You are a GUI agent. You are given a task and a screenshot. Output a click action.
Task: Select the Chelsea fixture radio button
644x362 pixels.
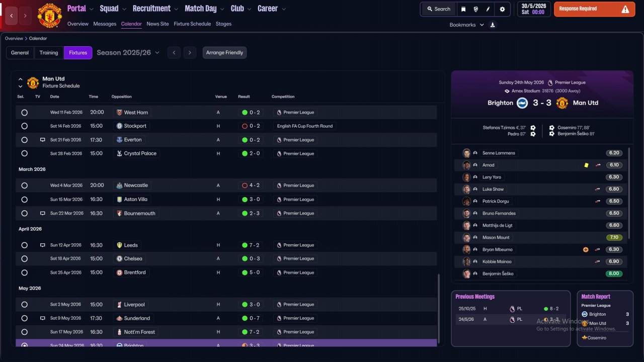click(24, 259)
